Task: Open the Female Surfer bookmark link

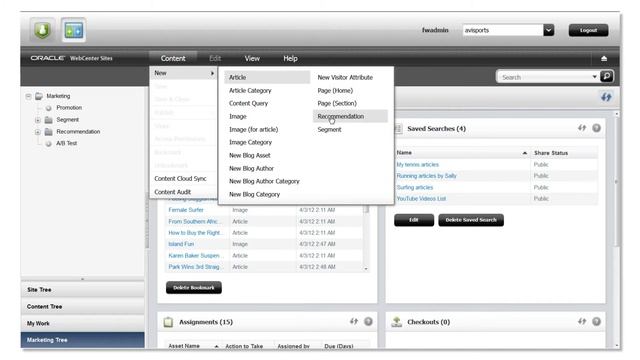Action: (186, 210)
